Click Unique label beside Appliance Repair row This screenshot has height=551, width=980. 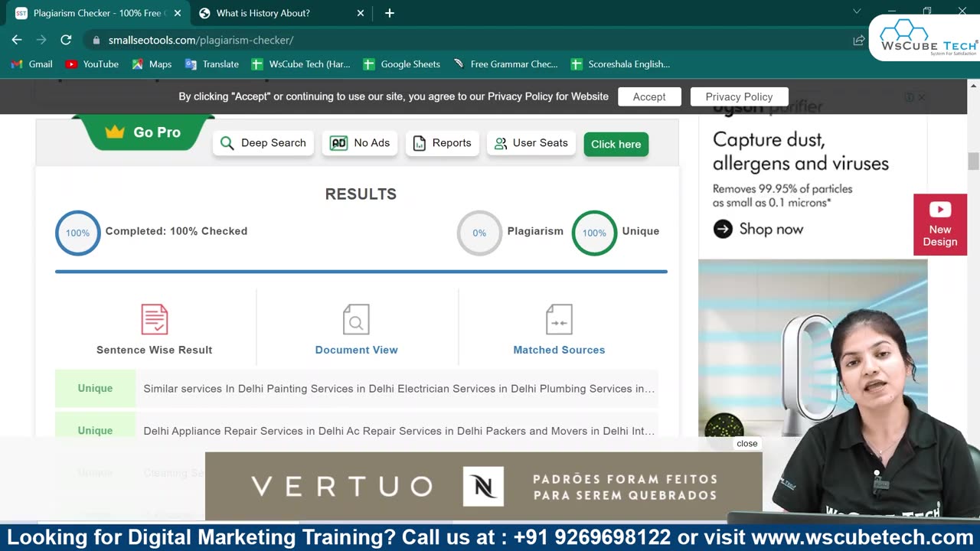coord(95,430)
